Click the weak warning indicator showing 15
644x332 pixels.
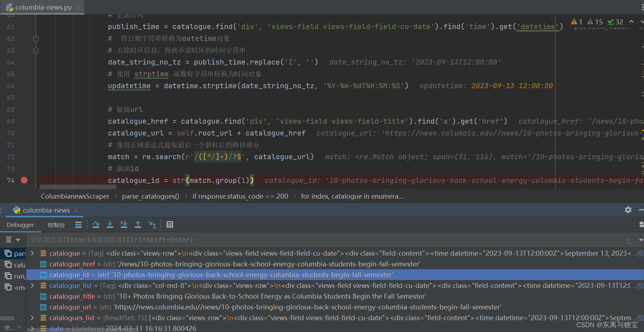click(x=595, y=22)
